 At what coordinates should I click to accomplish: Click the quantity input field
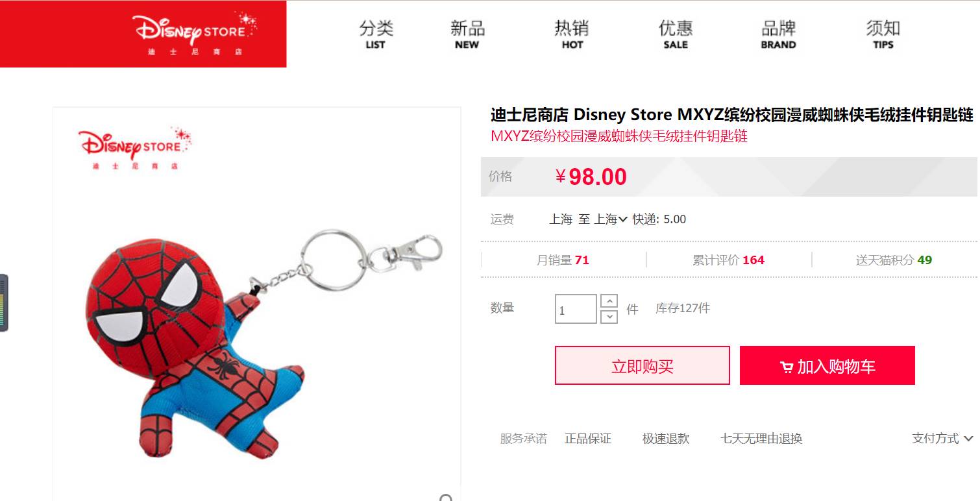pyautogui.click(x=576, y=309)
